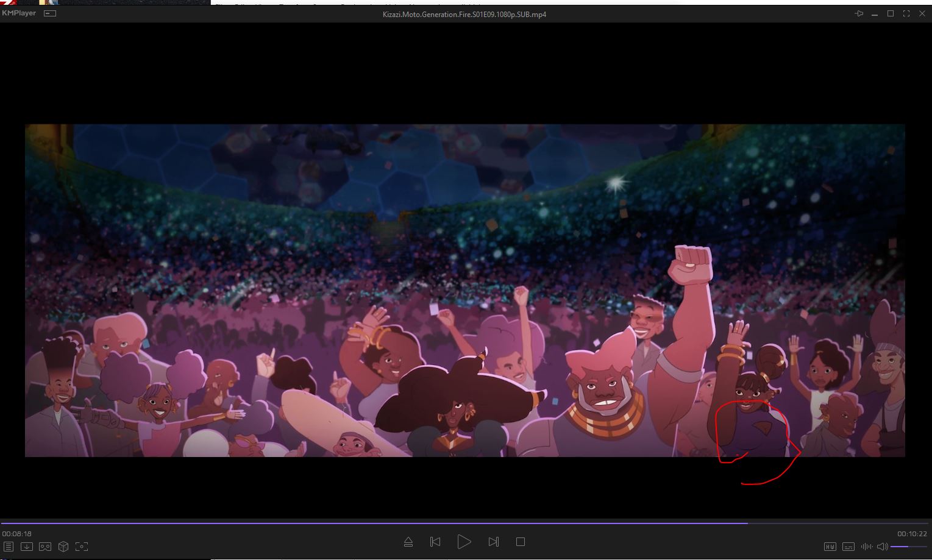Open the playlist panel icon
Image resolution: width=932 pixels, height=560 pixels.
click(x=9, y=547)
